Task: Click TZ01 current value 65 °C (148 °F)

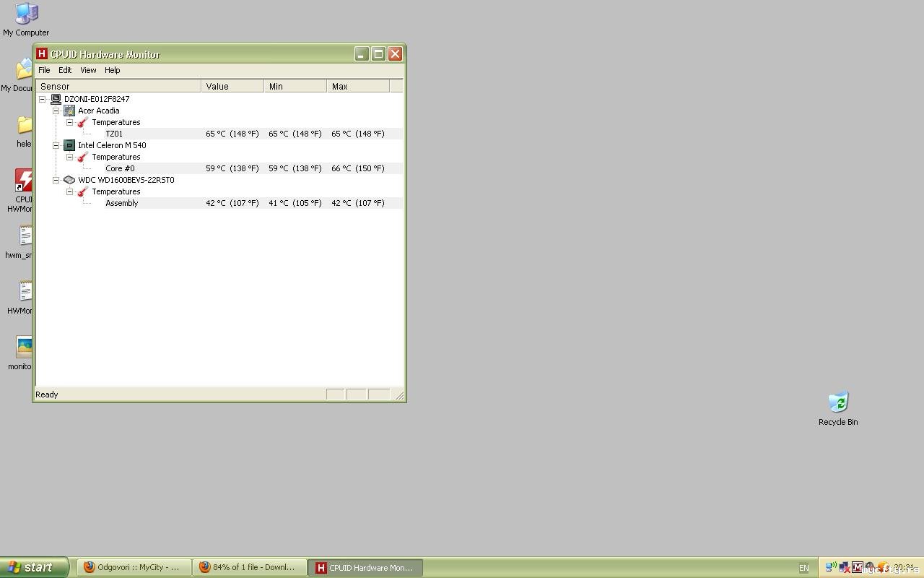Action: point(232,134)
